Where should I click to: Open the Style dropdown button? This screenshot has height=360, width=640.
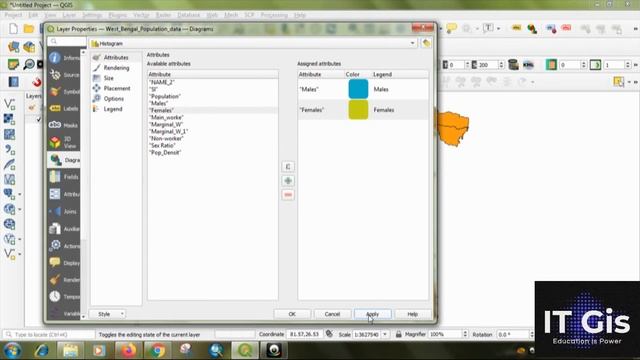[107, 314]
